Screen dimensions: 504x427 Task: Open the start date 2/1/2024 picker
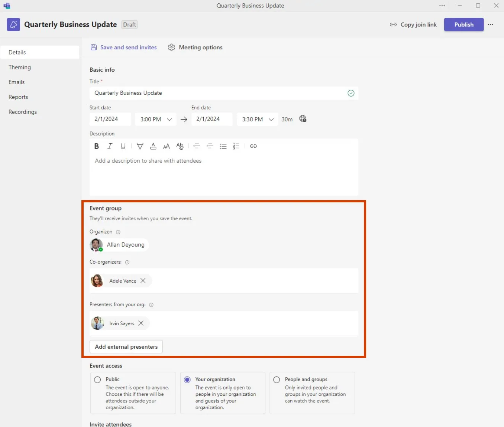coord(110,119)
